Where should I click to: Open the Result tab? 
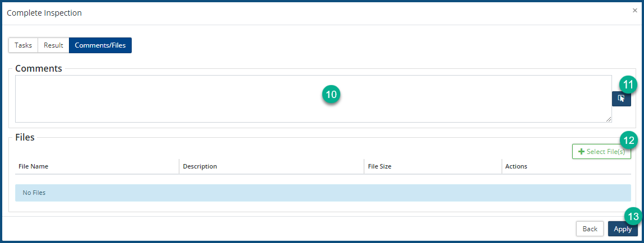point(53,45)
